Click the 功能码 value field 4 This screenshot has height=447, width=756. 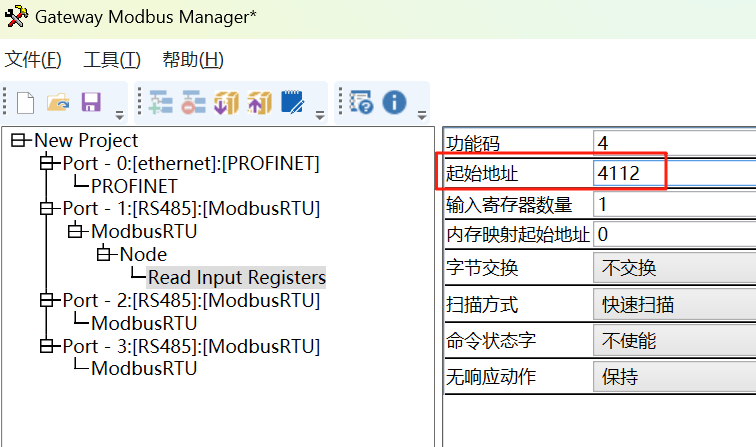(x=675, y=143)
